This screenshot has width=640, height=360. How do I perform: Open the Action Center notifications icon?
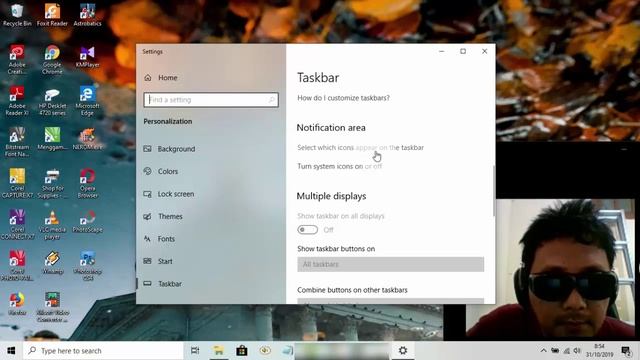pyautogui.click(x=626, y=351)
